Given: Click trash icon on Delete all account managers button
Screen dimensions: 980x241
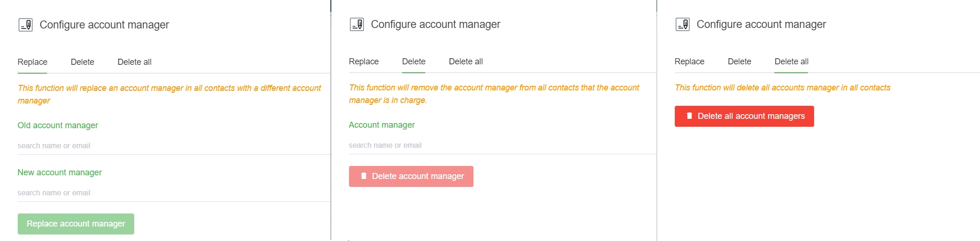Looking at the screenshot, I should [x=689, y=116].
